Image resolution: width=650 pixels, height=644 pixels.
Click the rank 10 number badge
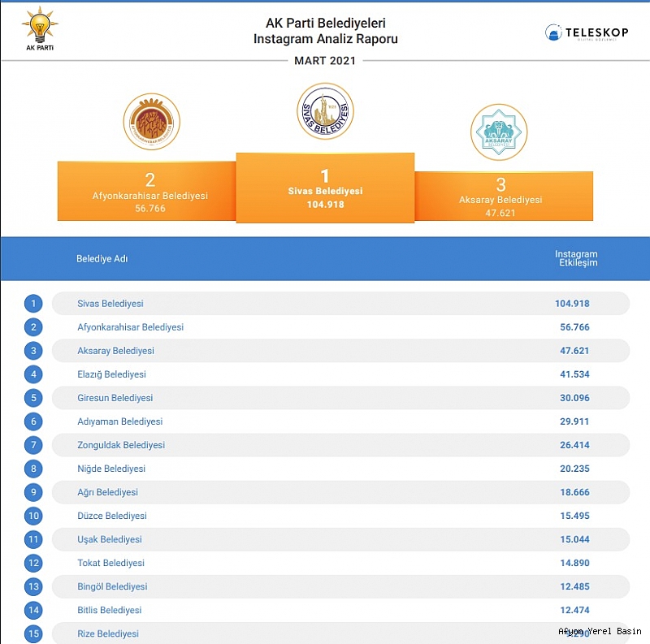pos(33,516)
